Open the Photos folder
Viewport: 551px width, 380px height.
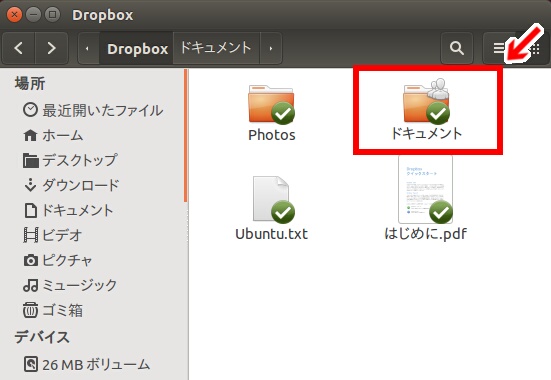click(x=271, y=112)
